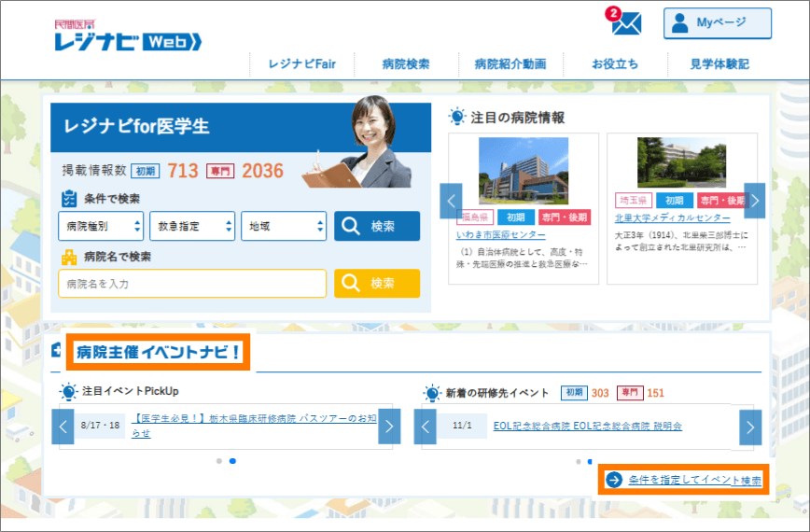Viewport: 810px width, 532px height.
Task: Focus the 病院名を入力 text field
Action: 192,284
